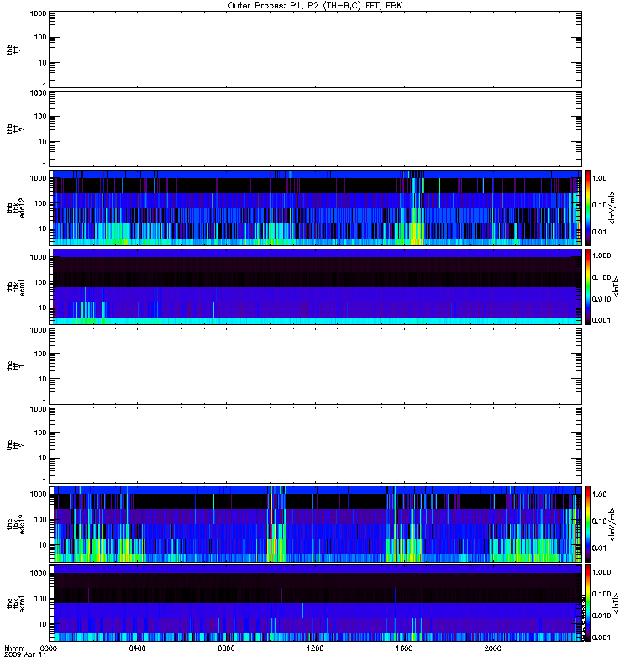The image size is (630, 672).
Task: Click the thc scm1 color bar
Action: tap(588, 603)
